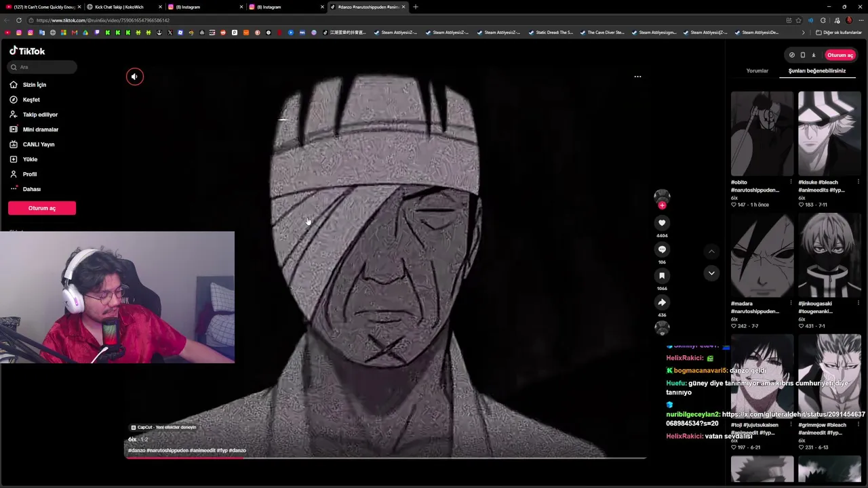
Task: Click the TikTok logo
Action: (27, 51)
